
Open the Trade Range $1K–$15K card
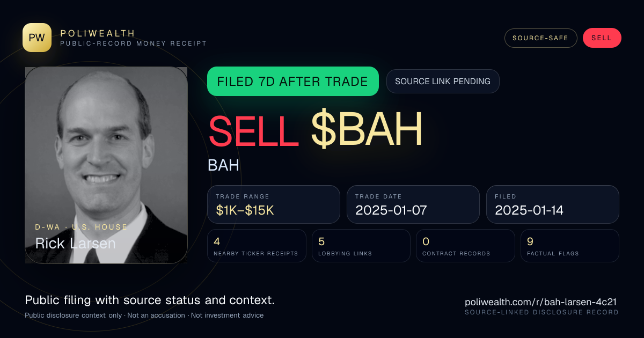point(274,204)
